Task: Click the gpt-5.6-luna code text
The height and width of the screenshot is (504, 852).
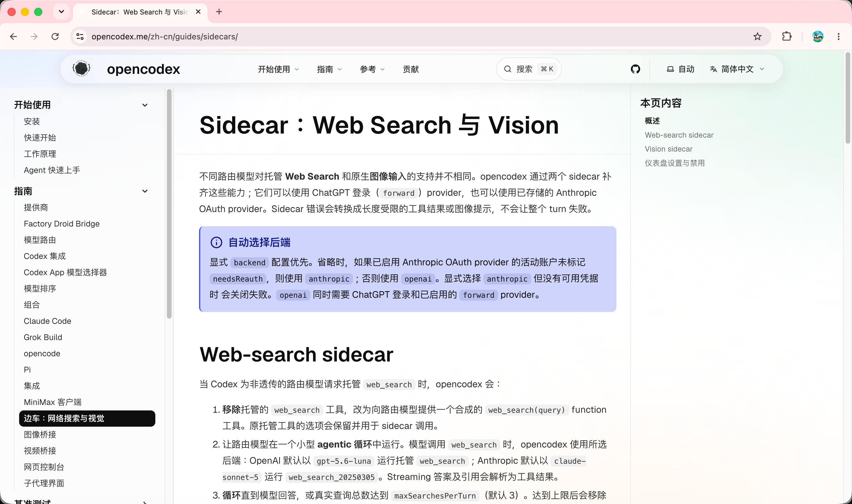Action: 343,461
